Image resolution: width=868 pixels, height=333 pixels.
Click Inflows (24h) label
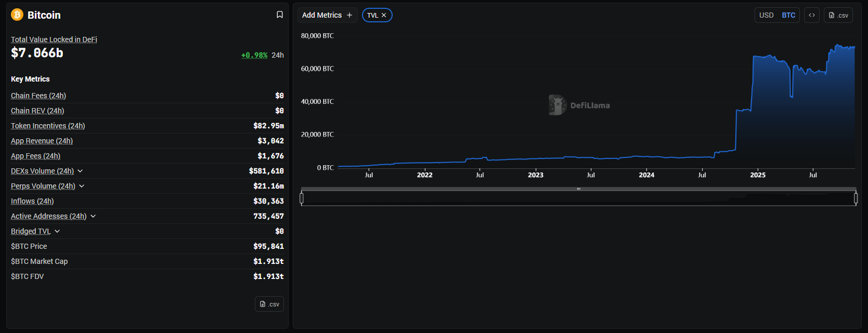point(32,201)
